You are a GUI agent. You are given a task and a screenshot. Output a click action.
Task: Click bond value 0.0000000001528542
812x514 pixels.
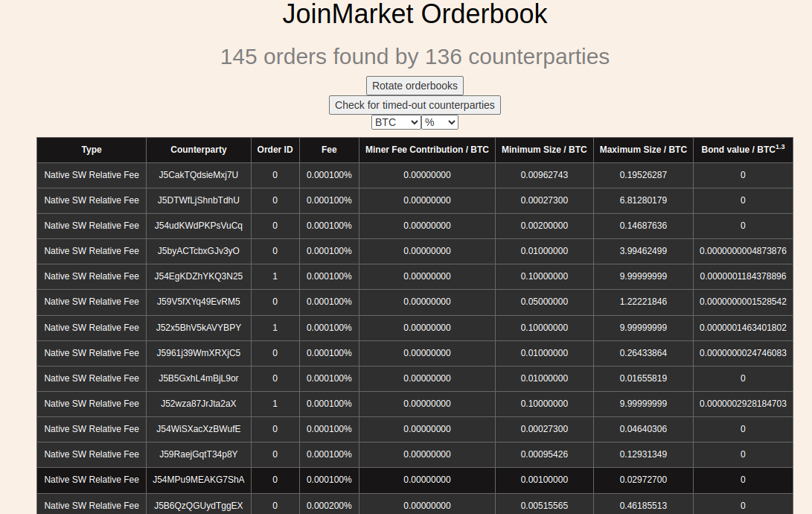point(743,302)
